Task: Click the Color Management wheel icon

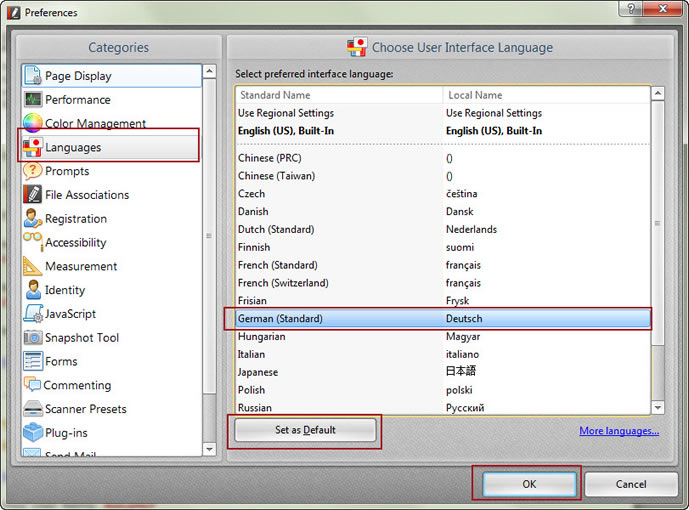Action: pos(33,123)
